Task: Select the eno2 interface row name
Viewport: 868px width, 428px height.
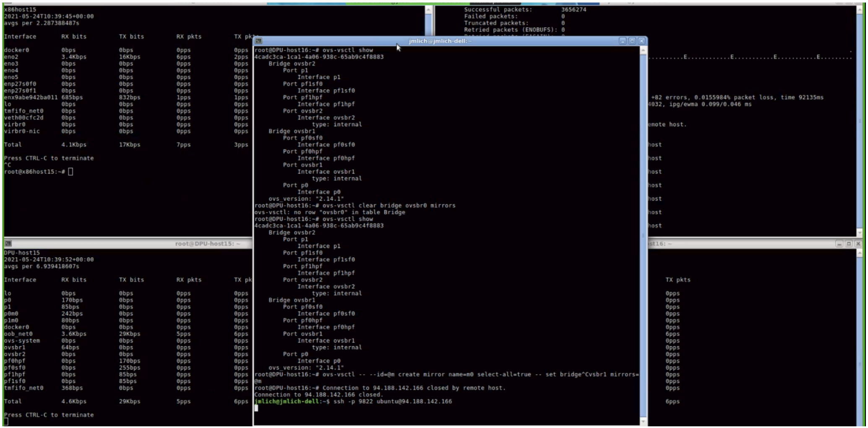Action: click(x=11, y=57)
